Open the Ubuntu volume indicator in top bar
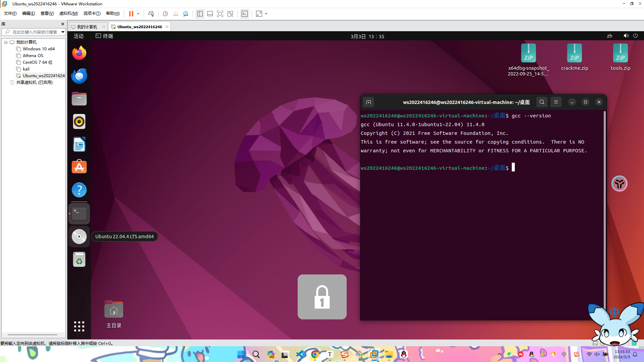Image resolution: width=644 pixels, height=362 pixels. pos(626,36)
